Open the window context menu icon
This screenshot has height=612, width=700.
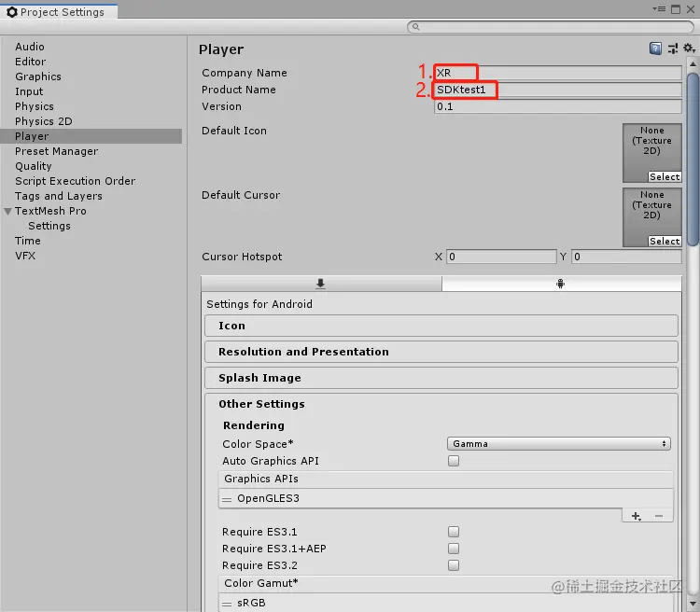click(x=659, y=9)
